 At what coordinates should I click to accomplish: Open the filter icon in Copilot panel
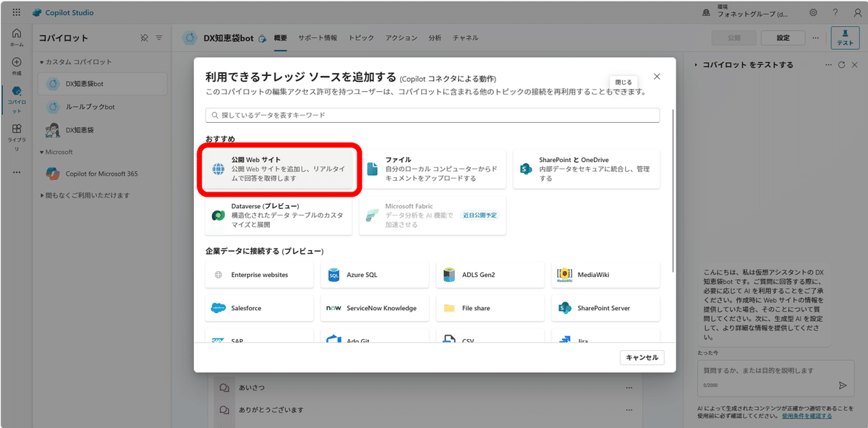(x=159, y=38)
